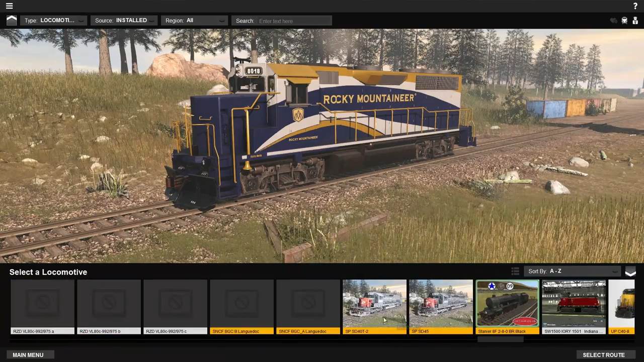Open Sort By A - Z dropdown
Image resolution: width=644 pixels, height=362 pixels.
pyautogui.click(x=573, y=271)
